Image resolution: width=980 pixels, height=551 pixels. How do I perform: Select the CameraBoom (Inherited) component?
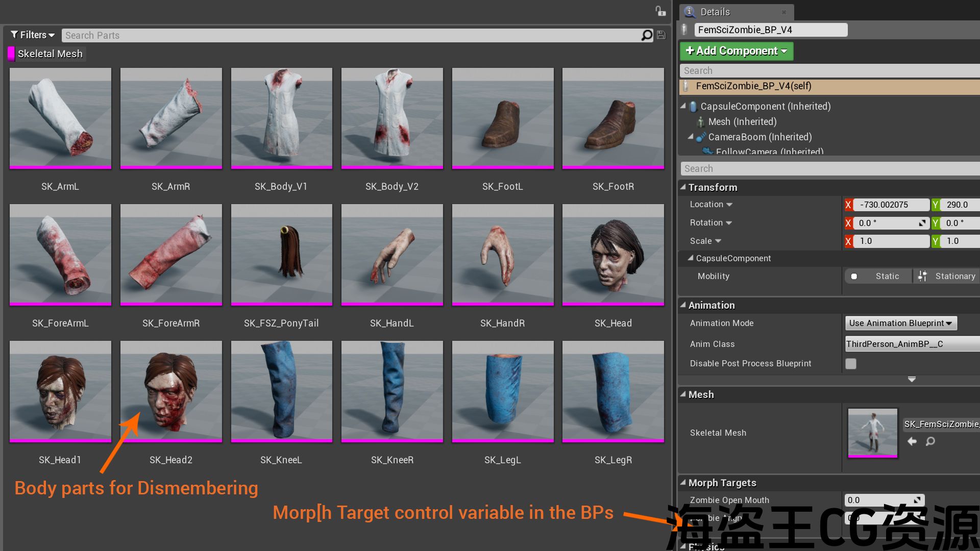point(759,137)
